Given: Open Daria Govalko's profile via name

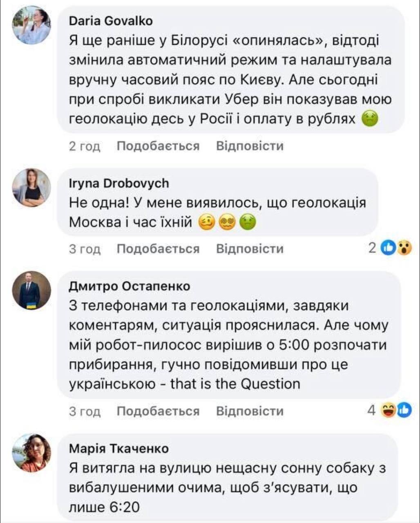Looking at the screenshot, I should 111,20.
